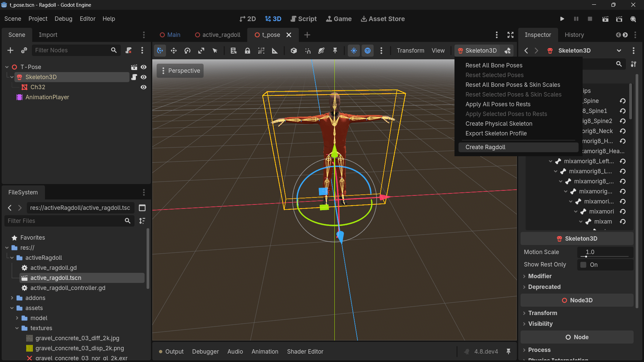Toggle the preview environment globe button
644x362 pixels.
click(368, 51)
